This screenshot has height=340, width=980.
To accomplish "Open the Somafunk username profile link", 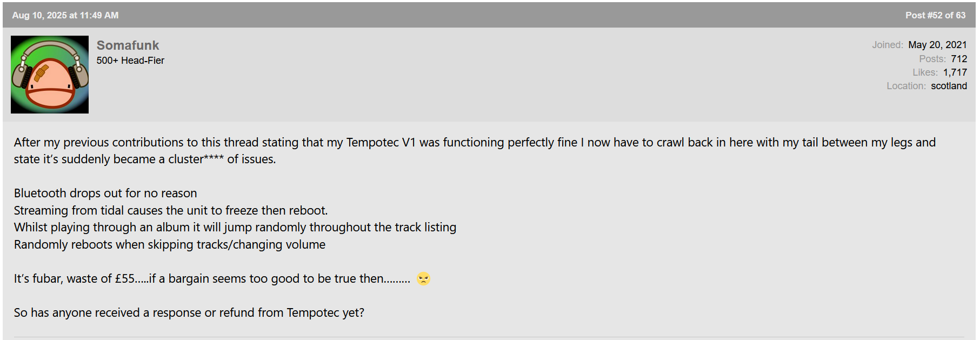I will [128, 45].
